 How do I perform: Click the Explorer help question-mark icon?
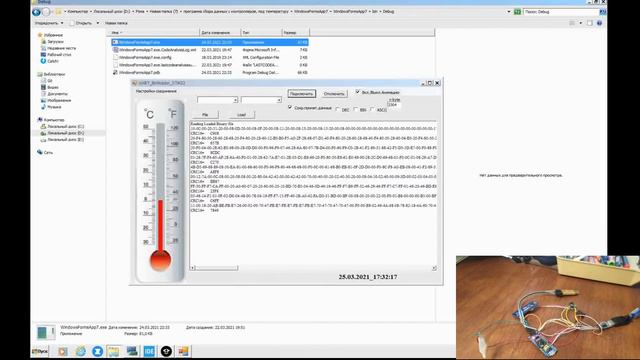coord(599,23)
